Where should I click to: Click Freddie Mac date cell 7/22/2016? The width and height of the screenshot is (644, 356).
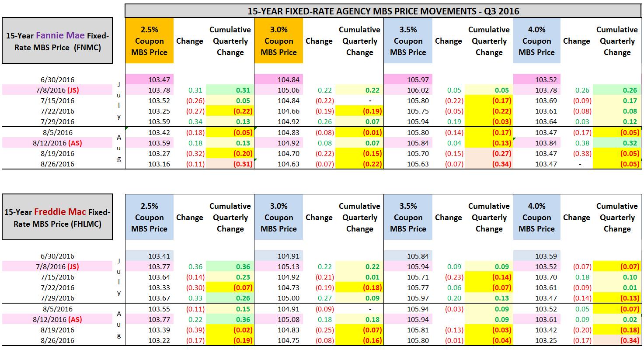57,287
